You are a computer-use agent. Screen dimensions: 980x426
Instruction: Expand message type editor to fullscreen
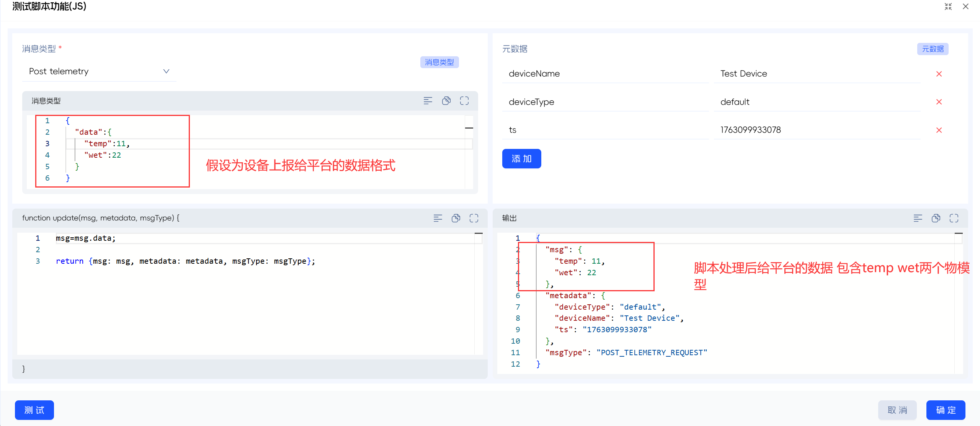tap(464, 101)
